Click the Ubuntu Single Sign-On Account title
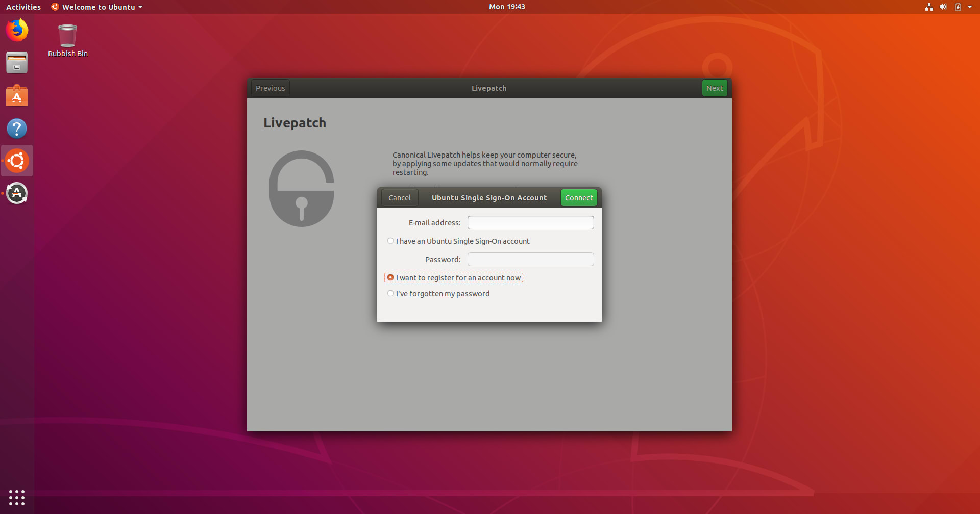This screenshot has width=980, height=514. click(489, 198)
